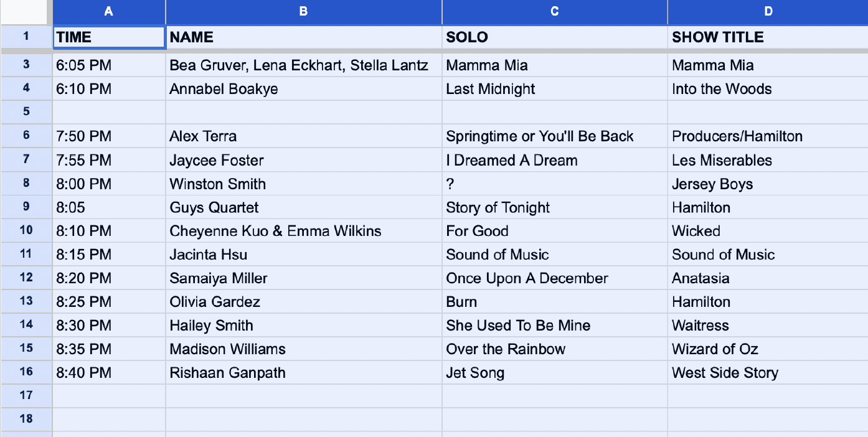Select row 17 header number
This screenshot has width=868, height=437.
tap(26, 395)
